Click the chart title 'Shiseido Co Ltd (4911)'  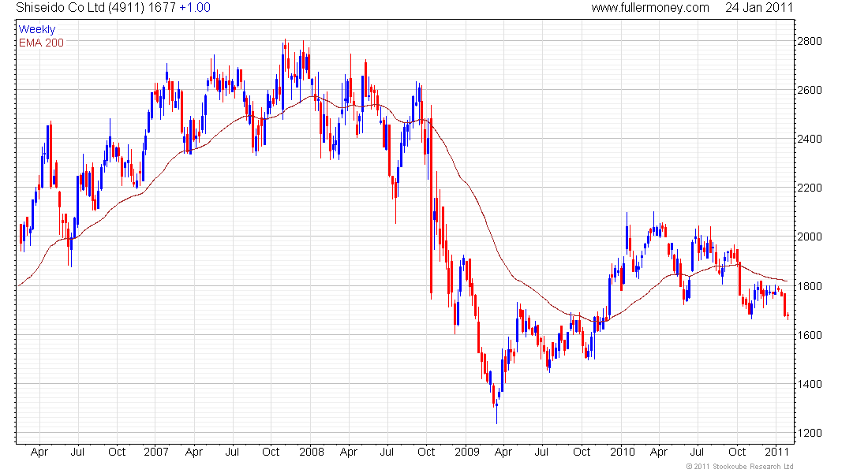(x=80, y=8)
